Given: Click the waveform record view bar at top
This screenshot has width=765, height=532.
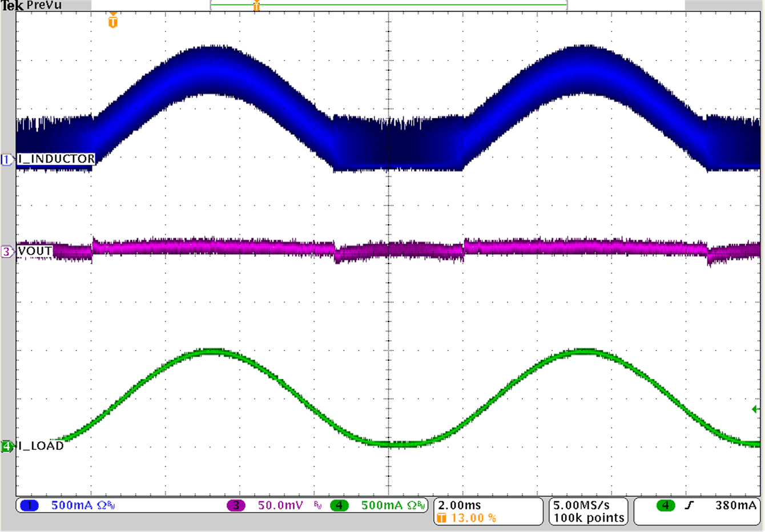Looking at the screenshot, I should click(388, 5).
